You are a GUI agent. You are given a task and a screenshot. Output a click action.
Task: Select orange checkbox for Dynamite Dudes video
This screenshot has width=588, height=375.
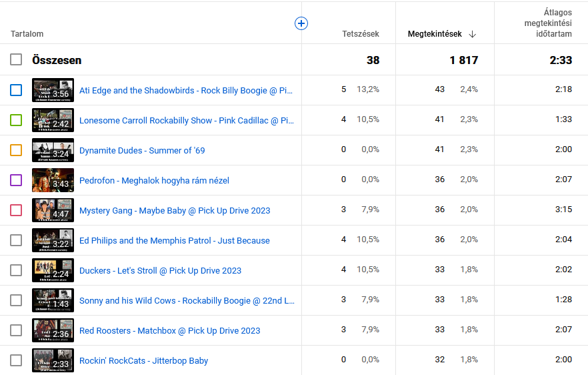coord(16,150)
